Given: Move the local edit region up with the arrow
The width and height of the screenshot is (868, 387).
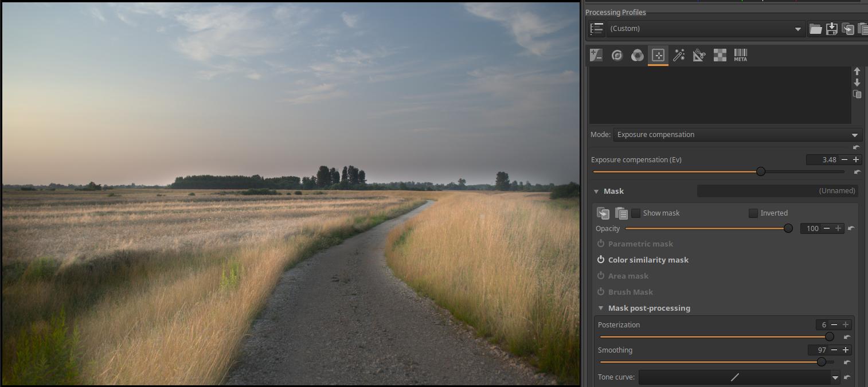Looking at the screenshot, I should [857, 72].
